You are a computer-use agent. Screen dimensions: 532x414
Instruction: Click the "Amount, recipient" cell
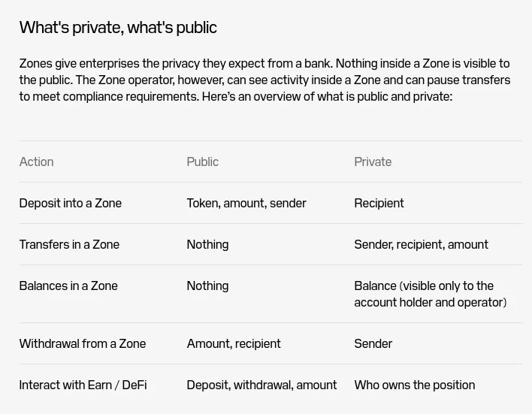pos(234,344)
